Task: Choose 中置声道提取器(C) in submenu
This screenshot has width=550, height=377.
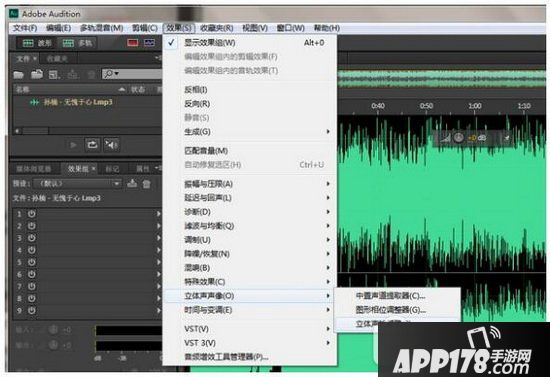Action: tap(397, 296)
